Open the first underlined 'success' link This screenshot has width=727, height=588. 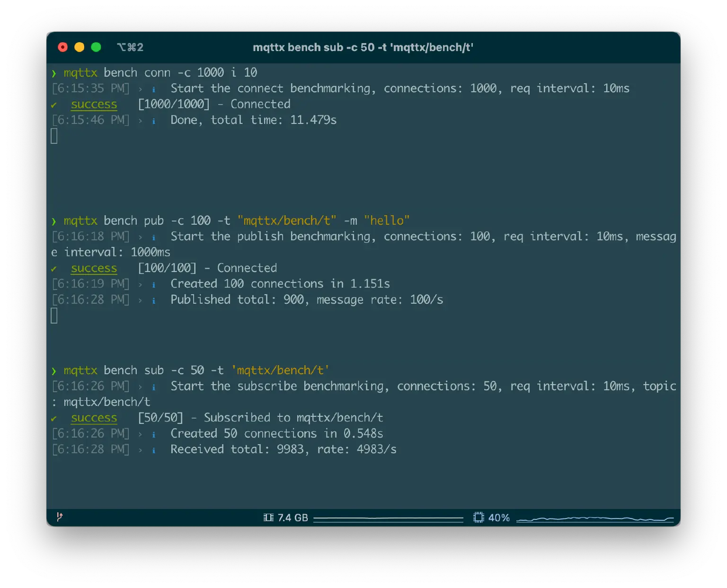point(94,104)
